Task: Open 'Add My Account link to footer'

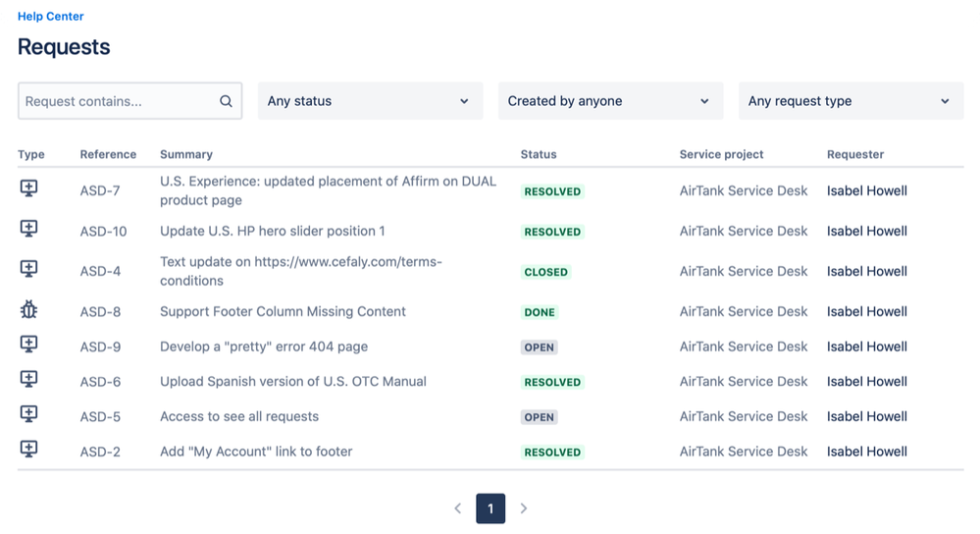Action: (x=256, y=452)
